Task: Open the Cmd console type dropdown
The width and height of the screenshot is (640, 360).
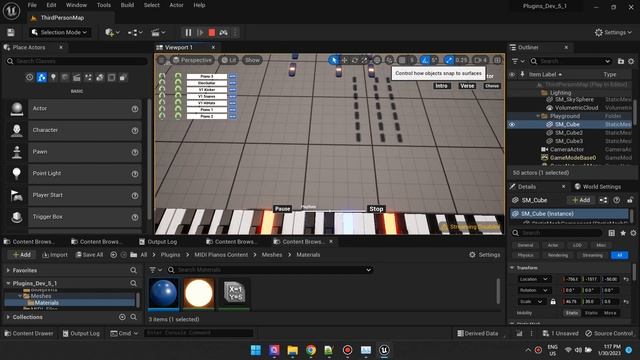Action: pos(124,333)
